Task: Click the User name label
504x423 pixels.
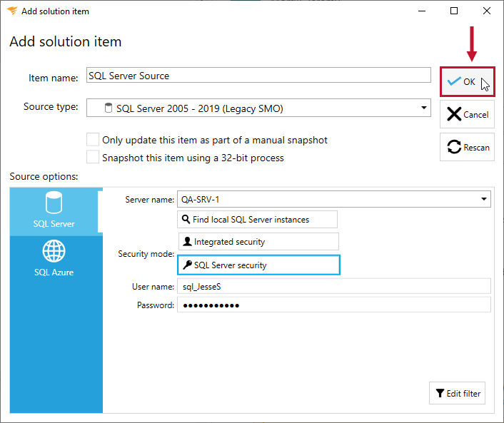Action: pyautogui.click(x=153, y=287)
